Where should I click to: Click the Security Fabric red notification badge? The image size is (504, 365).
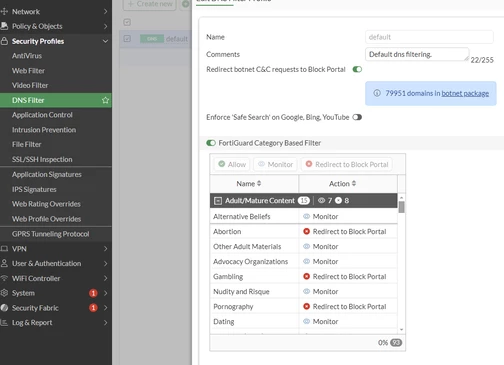point(93,308)
